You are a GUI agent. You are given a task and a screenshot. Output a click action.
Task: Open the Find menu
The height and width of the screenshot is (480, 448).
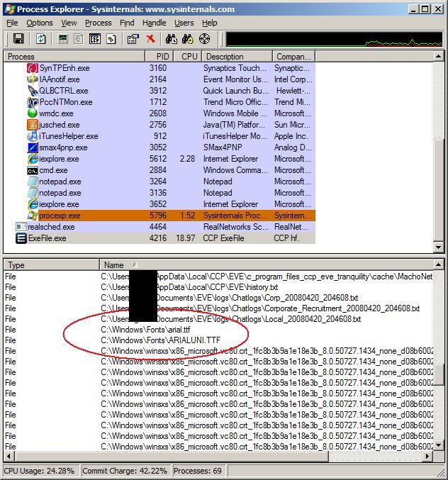point(127,23)
